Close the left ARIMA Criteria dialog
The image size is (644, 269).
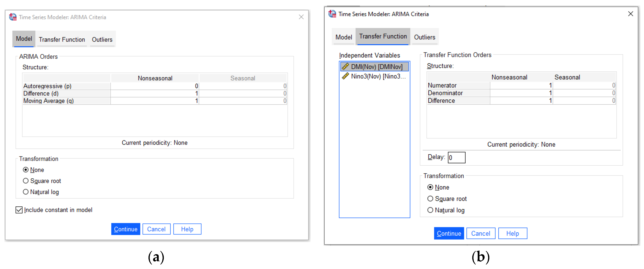(x=301, y=17)
